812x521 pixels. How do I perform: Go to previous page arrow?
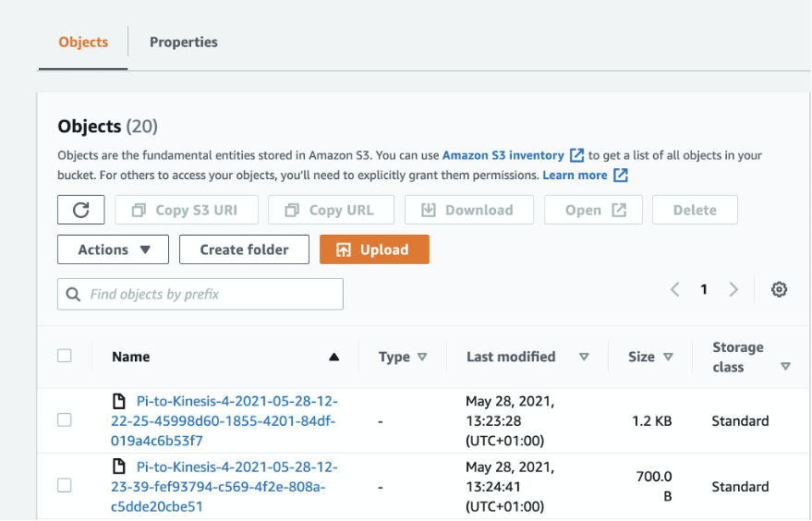[674, 290]
